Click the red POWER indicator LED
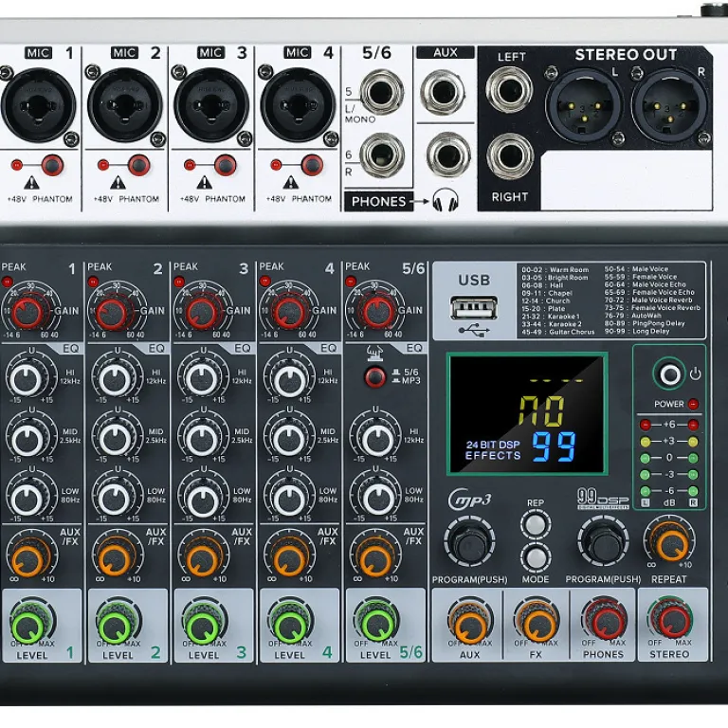 [x=693, y=404]
